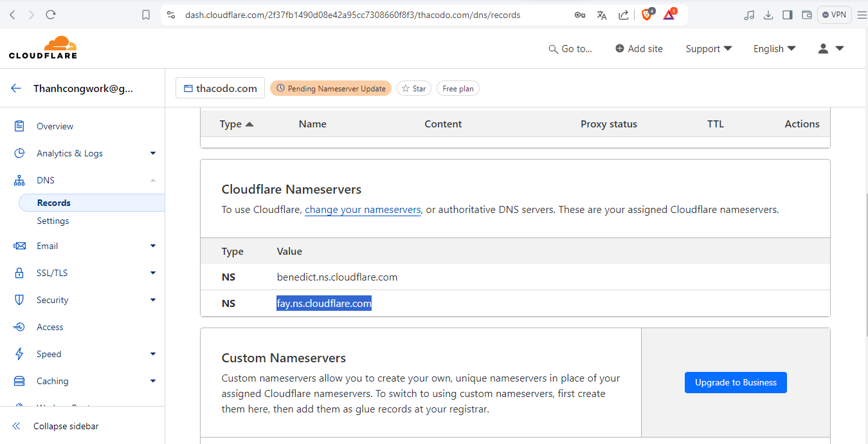Click the password key icon
The image size is (868, 444).
click(x=580, y=15)
